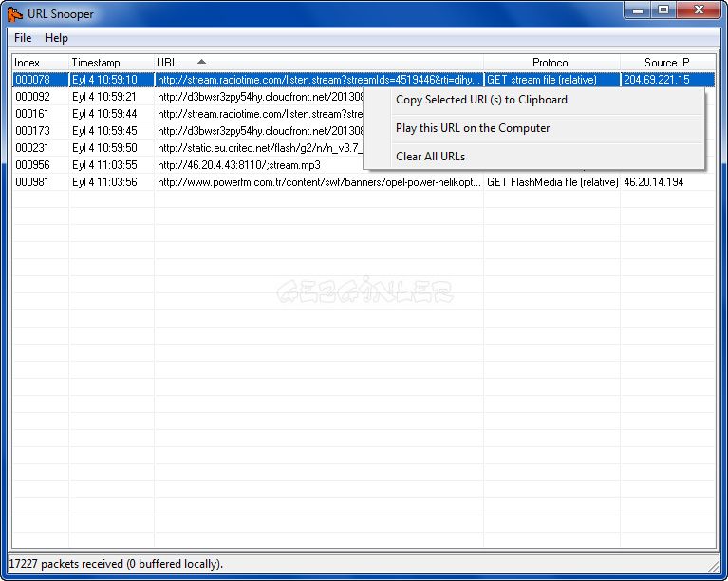Click timestamp Eyl 4 10:59:50

pyautogui.click(x=104, y=148)
